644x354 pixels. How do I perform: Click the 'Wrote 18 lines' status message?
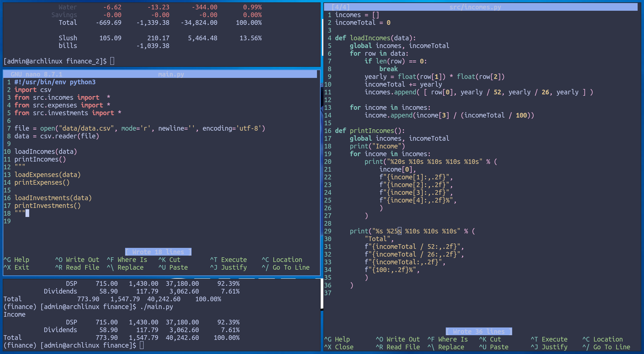[x=158, y=252]
